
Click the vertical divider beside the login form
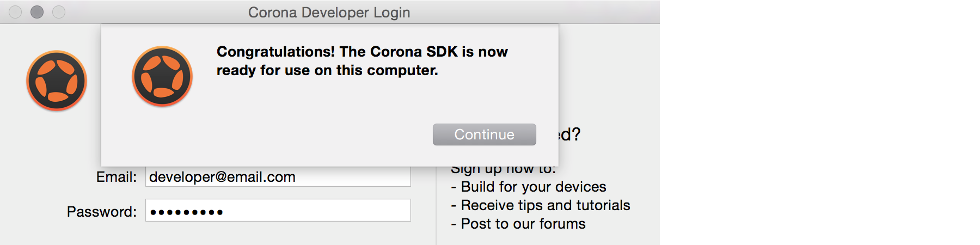(436, 206)
